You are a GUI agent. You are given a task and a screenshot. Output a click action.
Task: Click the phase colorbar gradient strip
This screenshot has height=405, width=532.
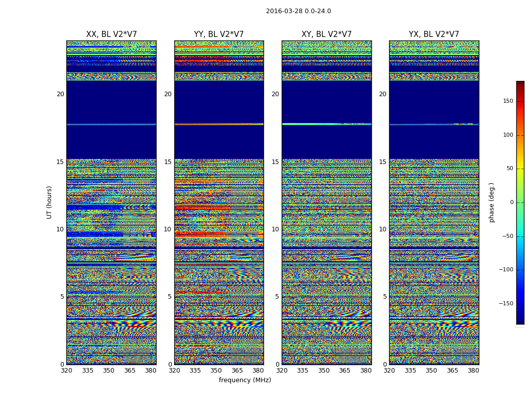[x=520, y=202]
